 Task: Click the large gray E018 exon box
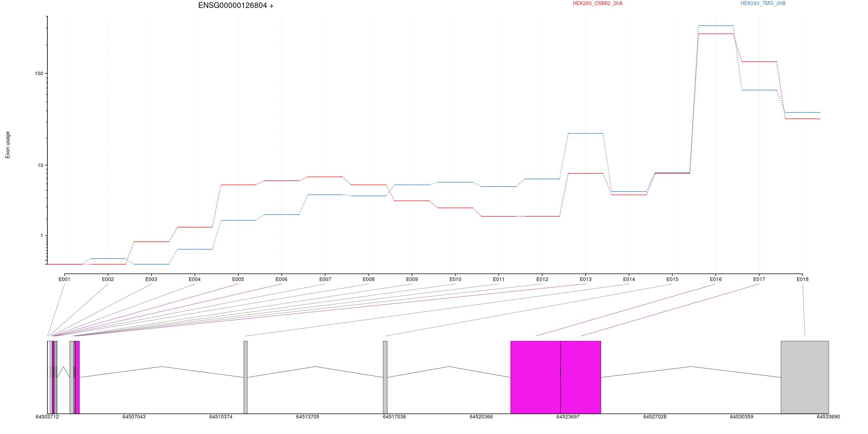(805, 377)
